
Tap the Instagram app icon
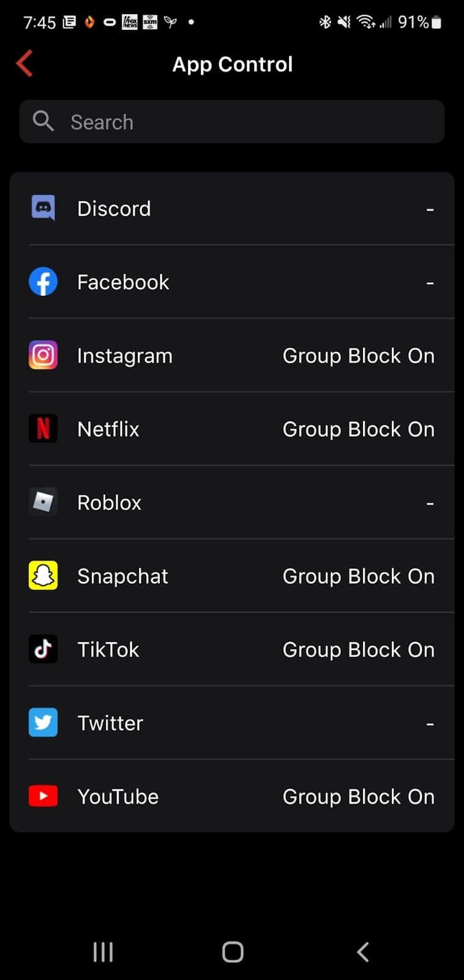[x=43, y=355]
